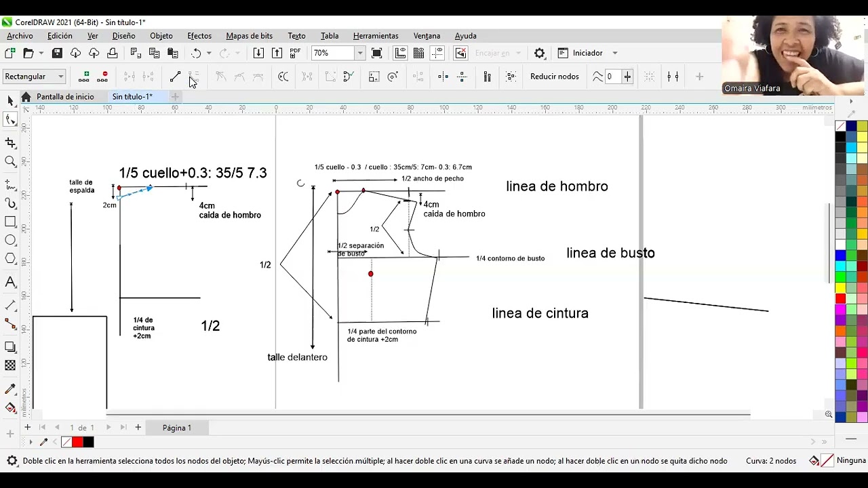Select the Text tool

10,282
